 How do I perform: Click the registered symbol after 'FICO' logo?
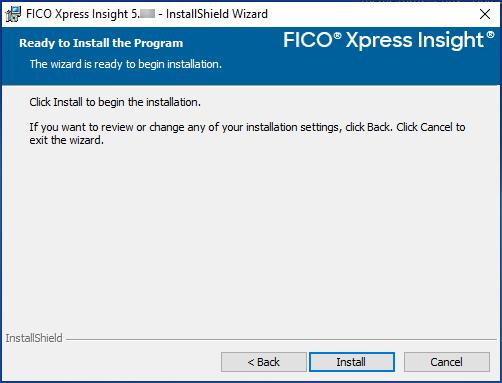pyautogui.click(x=337, y=35)
